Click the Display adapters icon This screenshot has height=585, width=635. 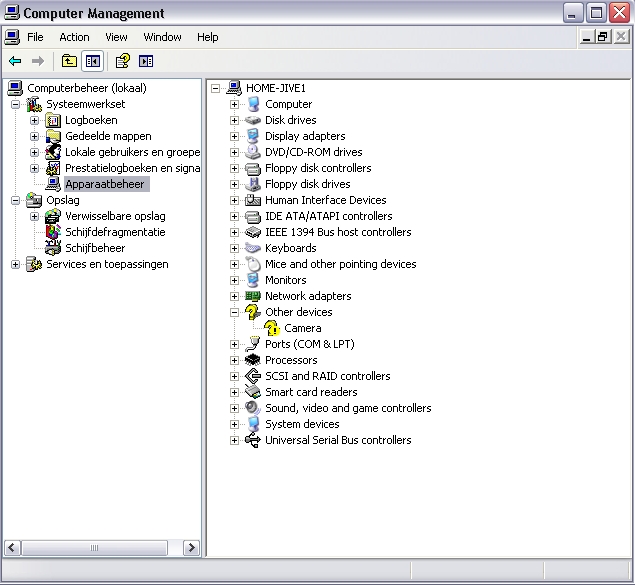(x=253, y=136)
